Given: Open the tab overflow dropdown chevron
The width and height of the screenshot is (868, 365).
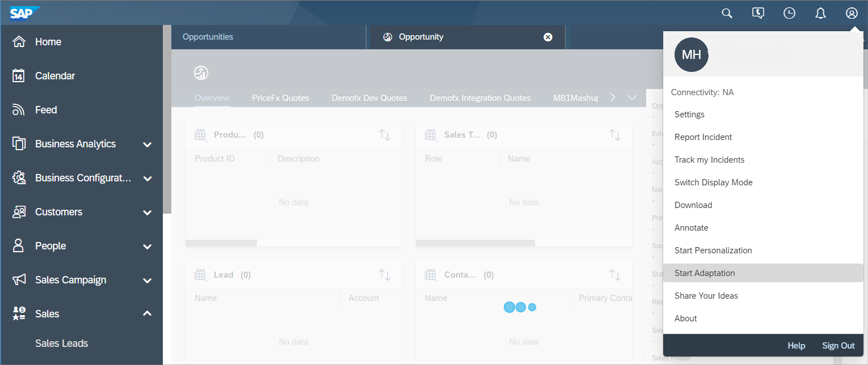Looking at the screenshot, I should coord(632,97).
